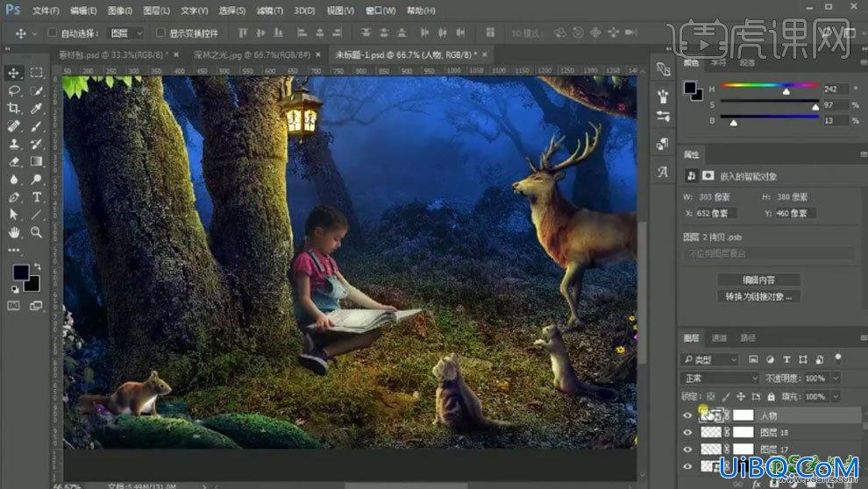Enable 自动选择 checkbox
Image resolution: width=868 pixels, height=489 pixels.
[x=52, y=32]
